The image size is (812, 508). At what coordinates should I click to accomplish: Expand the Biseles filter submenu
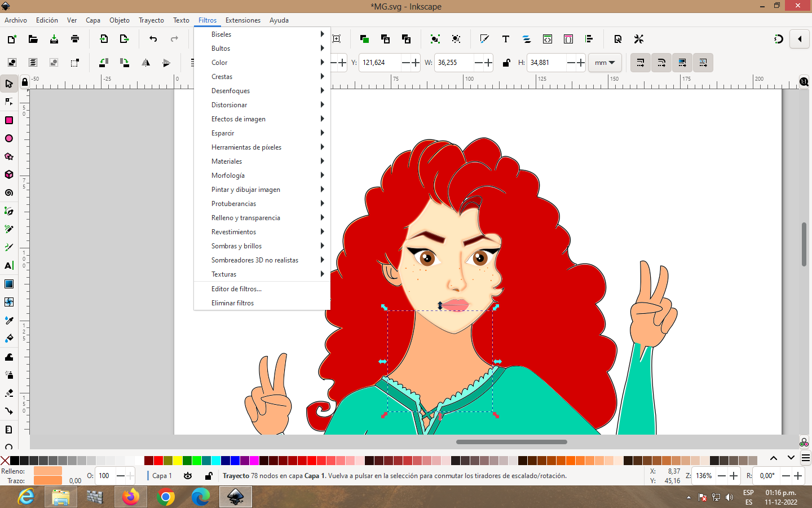262,34
